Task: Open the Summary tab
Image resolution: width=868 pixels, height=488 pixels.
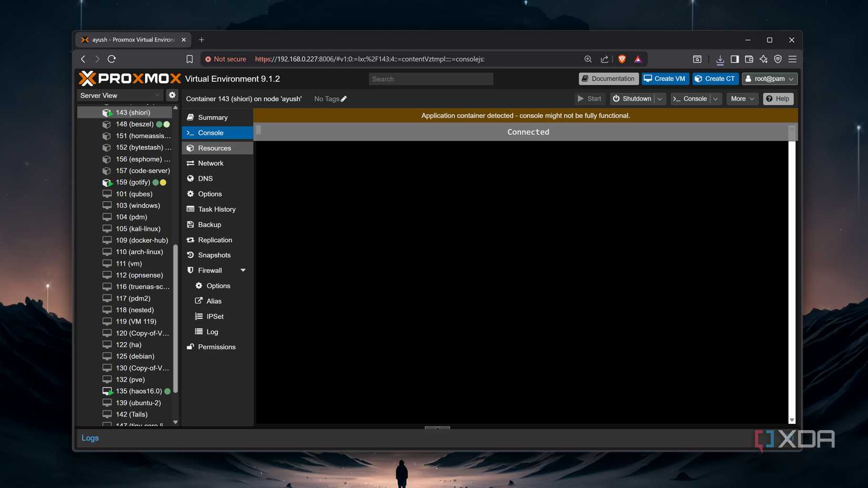Action: coord(217,117)
